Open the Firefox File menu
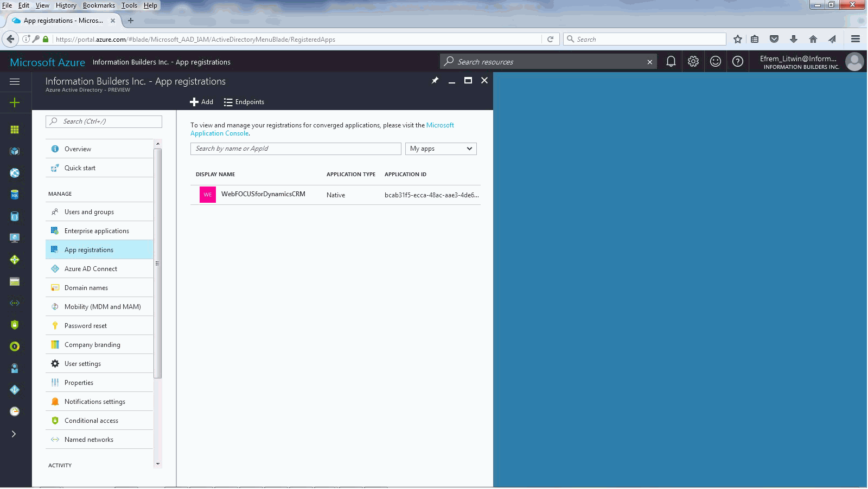Screen dimensions: 868x489 7,5
